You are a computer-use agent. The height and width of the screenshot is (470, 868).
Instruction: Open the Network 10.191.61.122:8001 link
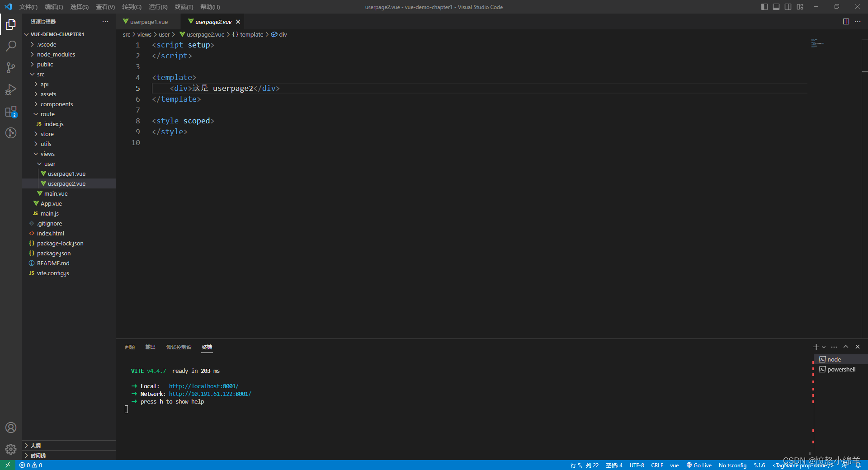pyautogui.click(x=210, y=394)
